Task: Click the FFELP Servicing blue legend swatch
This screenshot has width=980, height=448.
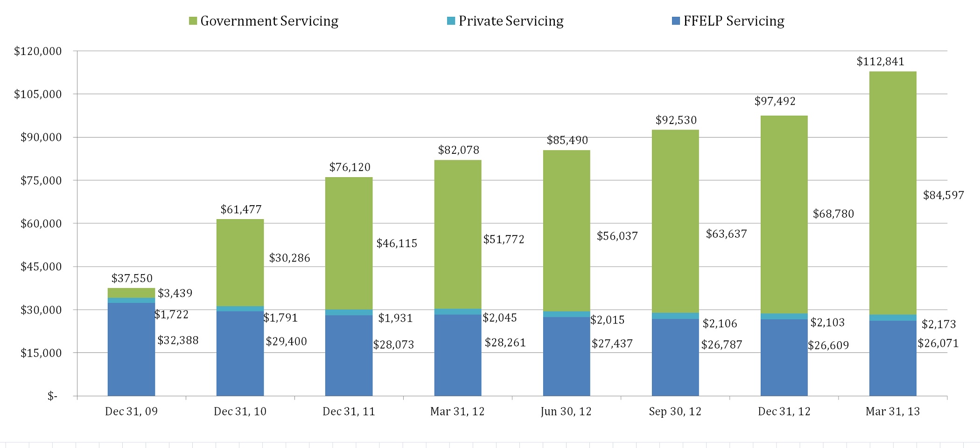Action: coord(676,21)
